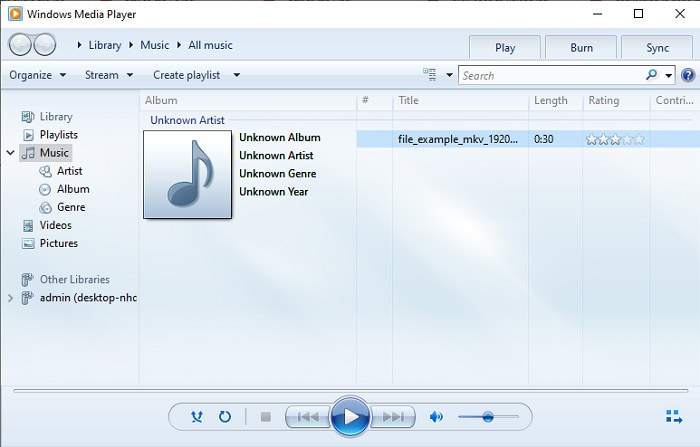
Task: Click the 0:30 length value
Action: coord(543,139)
